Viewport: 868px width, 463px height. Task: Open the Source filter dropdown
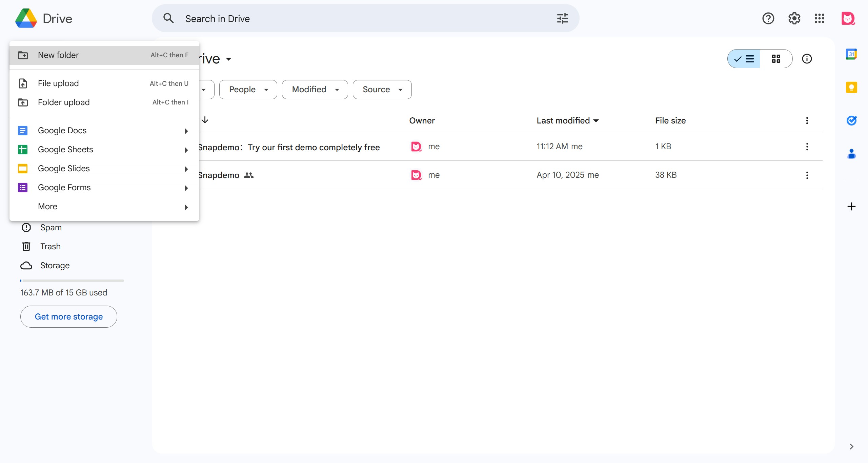(382, 90)
